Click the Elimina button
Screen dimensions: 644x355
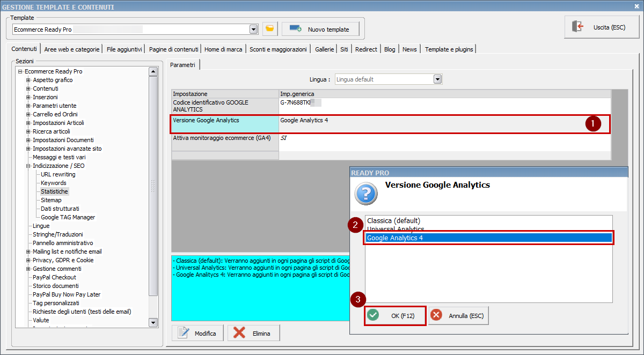click(x=253, y=333)
